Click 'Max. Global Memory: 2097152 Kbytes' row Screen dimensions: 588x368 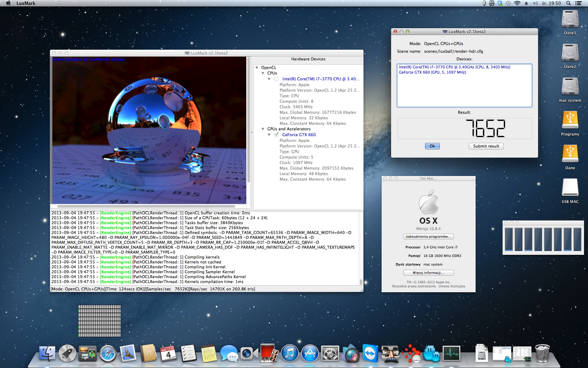316,168
